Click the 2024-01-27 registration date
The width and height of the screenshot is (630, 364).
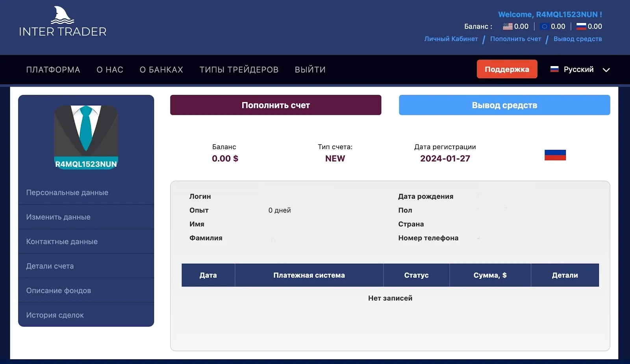point(445,159)
